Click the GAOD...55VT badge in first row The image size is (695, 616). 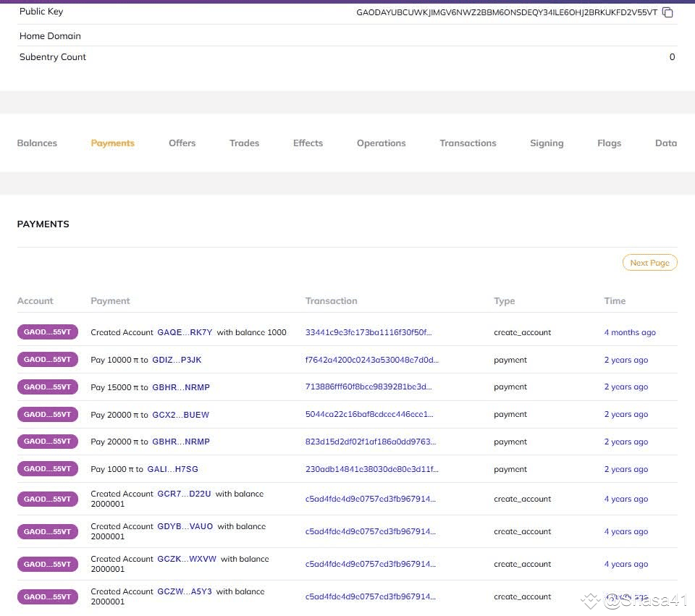click(x=48, y=332)
